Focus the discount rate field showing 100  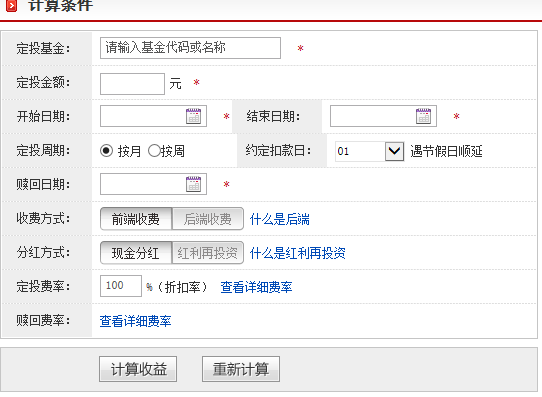121,286
